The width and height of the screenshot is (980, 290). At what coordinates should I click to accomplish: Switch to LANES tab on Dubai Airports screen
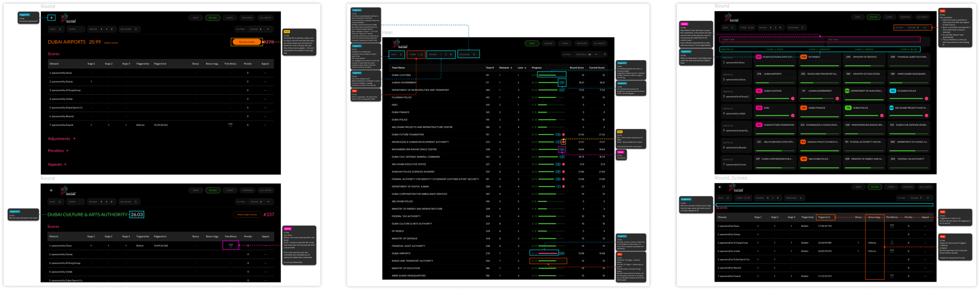pyautogui.click(x=230, y=17)
